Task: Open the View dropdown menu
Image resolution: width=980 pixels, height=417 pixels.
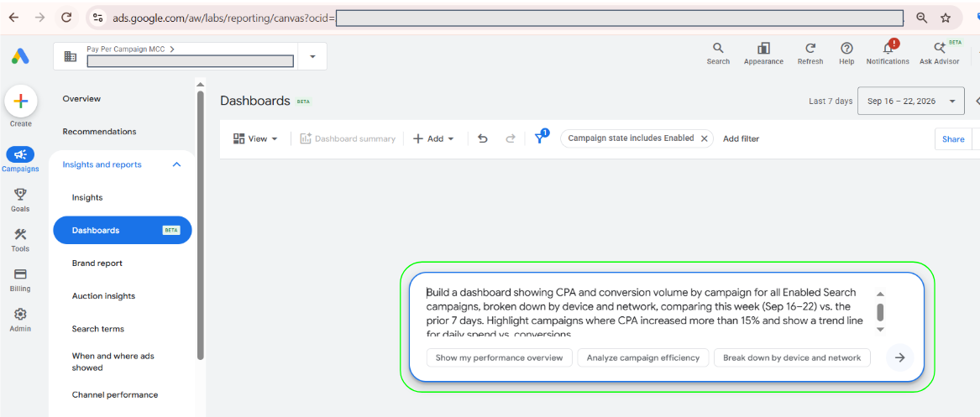Action: point(255,138)
